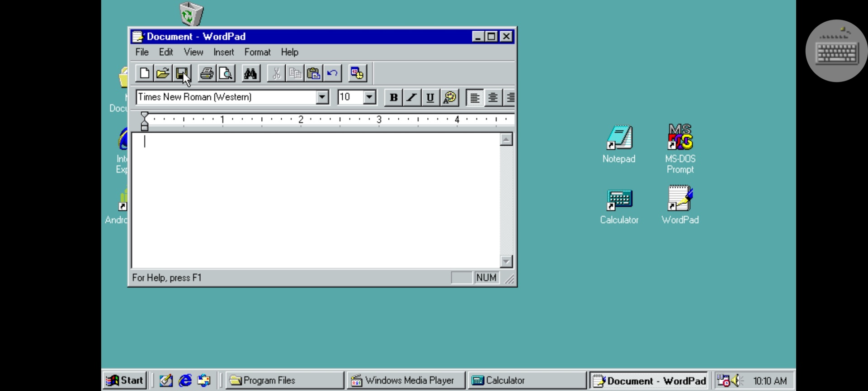The width and height of the screenshot is (868, 391).
Task: Open Print Preview from toolbar
Action: (x=226, y=73)
